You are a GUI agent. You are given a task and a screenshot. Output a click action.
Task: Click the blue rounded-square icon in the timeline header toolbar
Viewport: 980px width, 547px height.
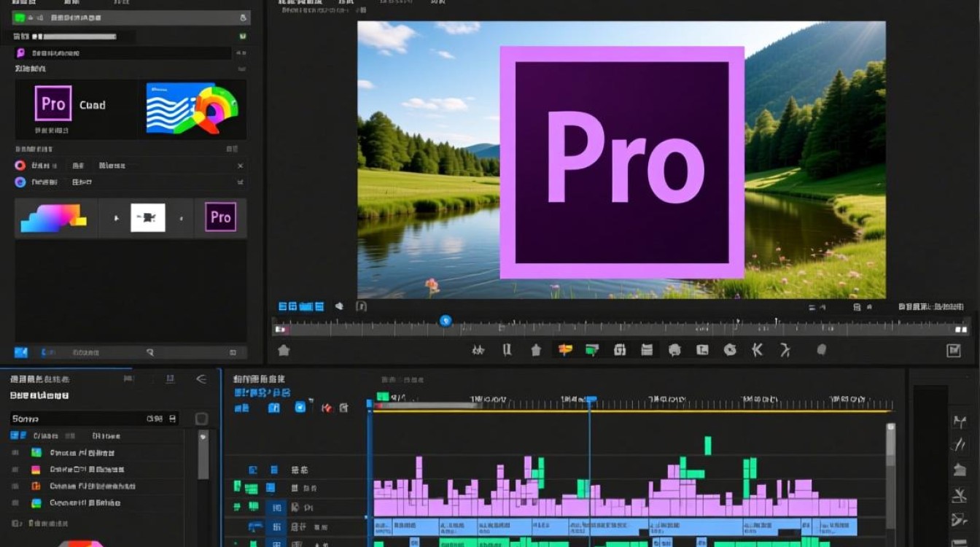point(300,408)
